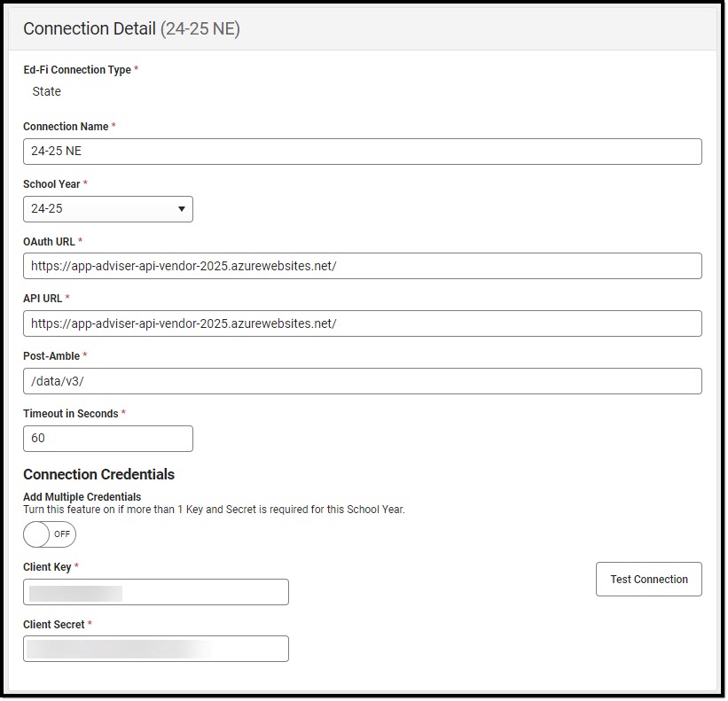
Task: Click the Client Key input field
Action: 156,592
